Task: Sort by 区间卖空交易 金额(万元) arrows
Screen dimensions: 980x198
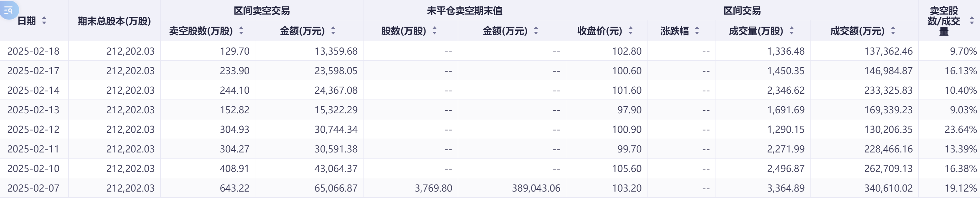Action: click(333, 31)
